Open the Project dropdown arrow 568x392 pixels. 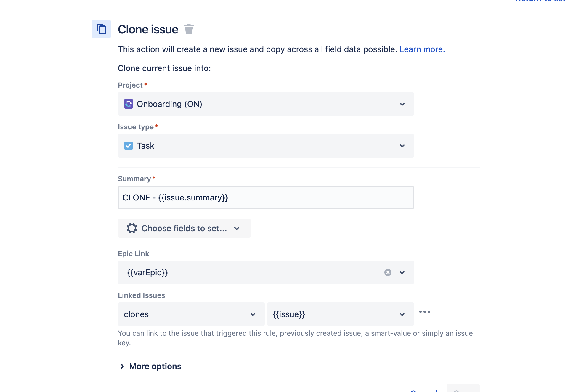click(402, 104)
